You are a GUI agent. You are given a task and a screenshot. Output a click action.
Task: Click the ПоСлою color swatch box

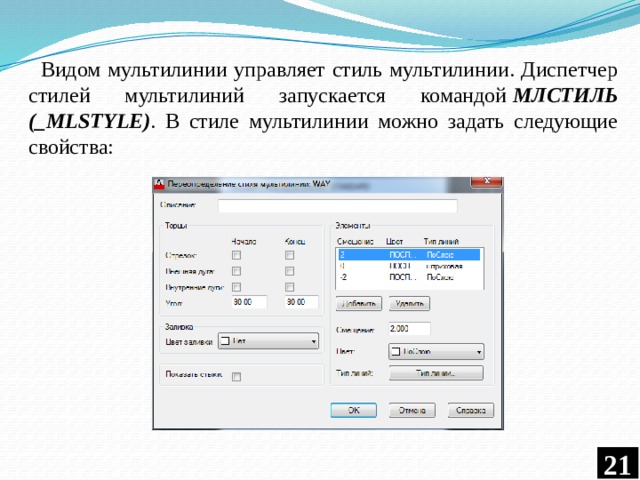(396, 352)
